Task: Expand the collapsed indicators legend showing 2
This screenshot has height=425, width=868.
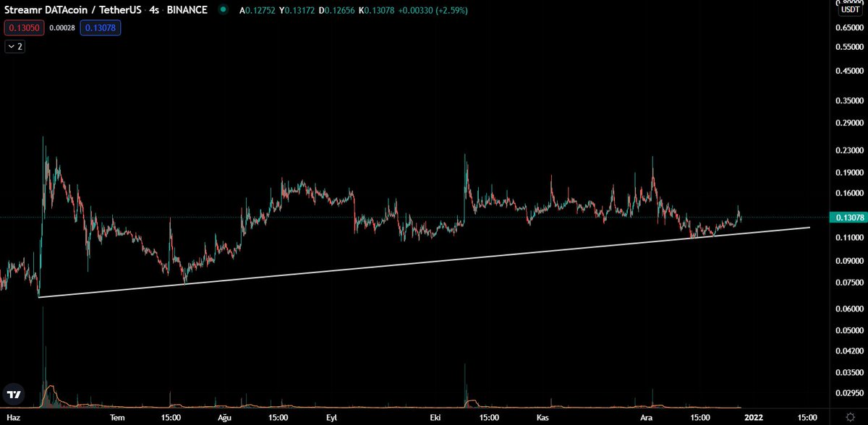Action: [14, 46]
